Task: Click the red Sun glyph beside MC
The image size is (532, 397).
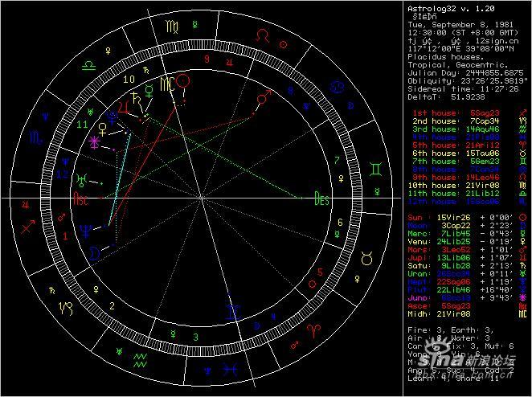Action: pos(184,81)
